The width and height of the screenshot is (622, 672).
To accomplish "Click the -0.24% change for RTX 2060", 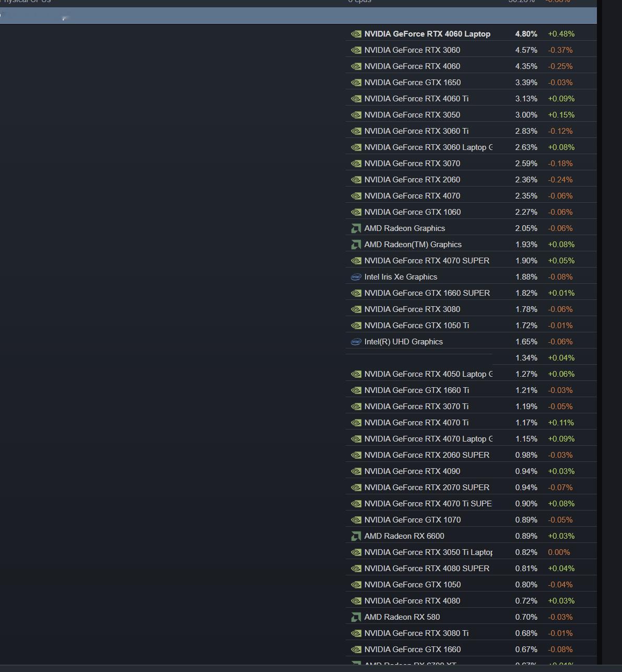I will coord(560,180).
